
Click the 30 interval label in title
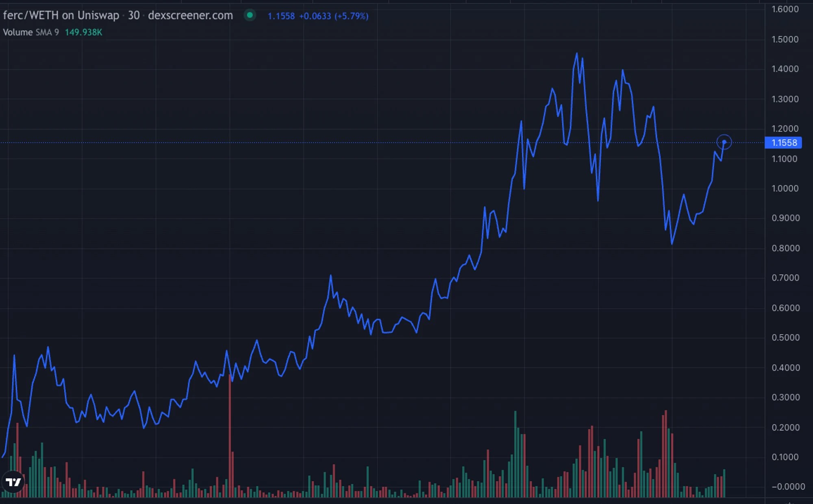(x=134, y=15)
